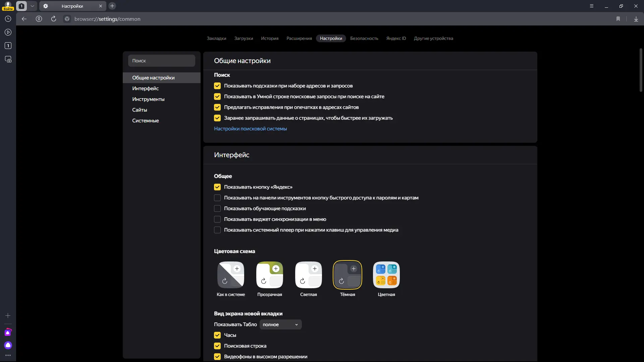
Task: Click the bookmark icon in address bar
Action: click(618, 19)
